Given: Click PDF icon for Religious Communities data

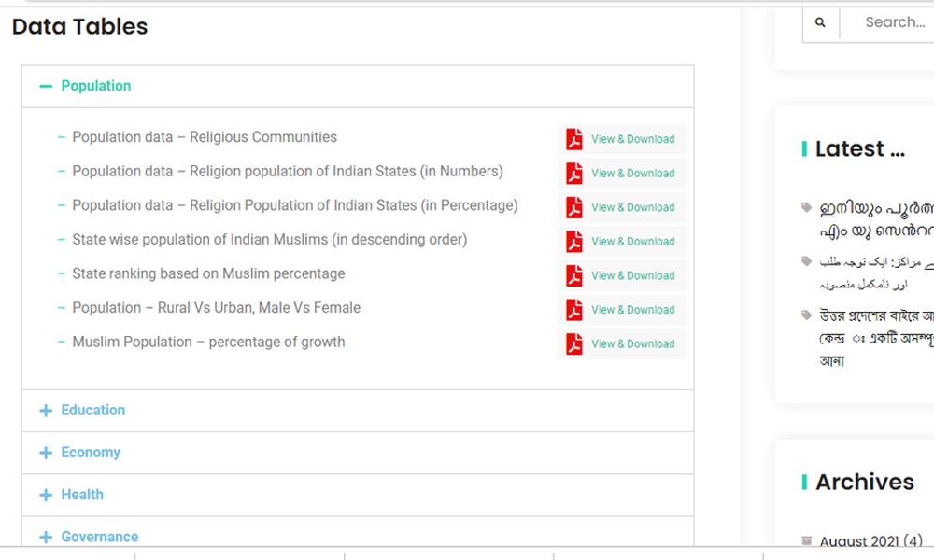Looking at the screenshot, I should 573,139.
